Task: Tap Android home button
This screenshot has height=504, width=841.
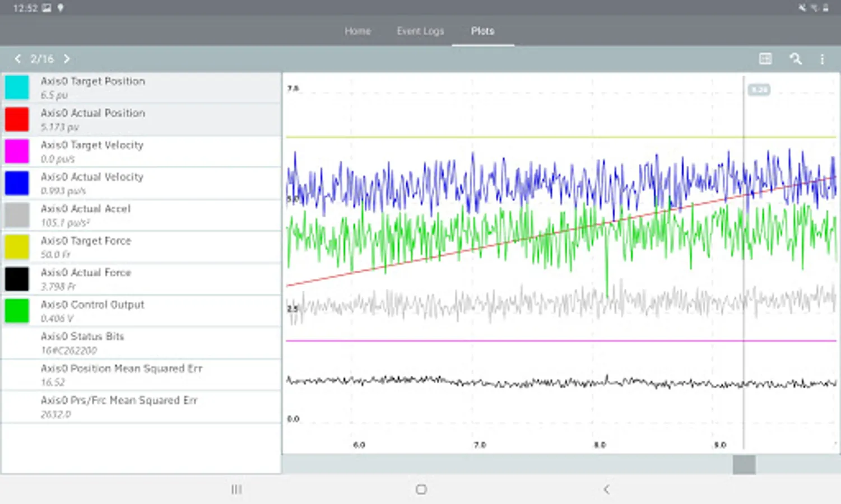Action: coord(421,489)
